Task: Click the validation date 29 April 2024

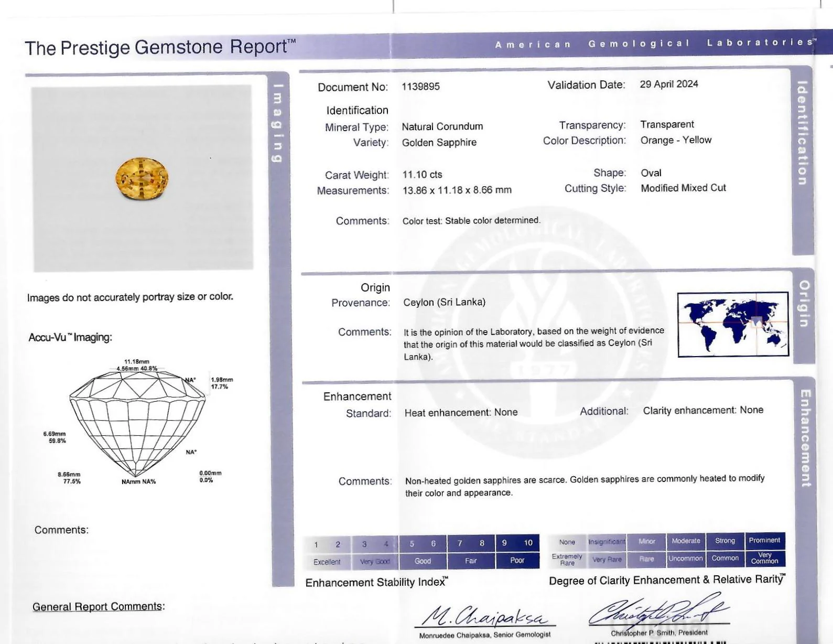Action: [x=669, y=84]
